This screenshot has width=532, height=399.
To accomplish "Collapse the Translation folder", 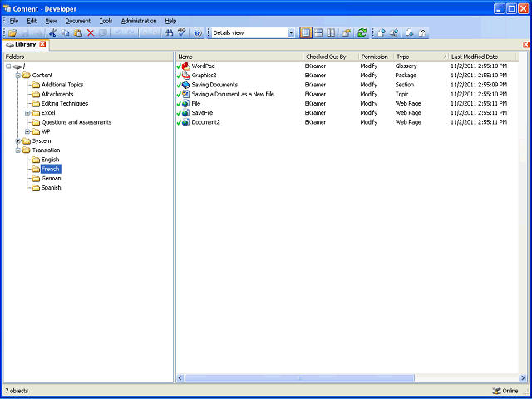I will [18, 150].
